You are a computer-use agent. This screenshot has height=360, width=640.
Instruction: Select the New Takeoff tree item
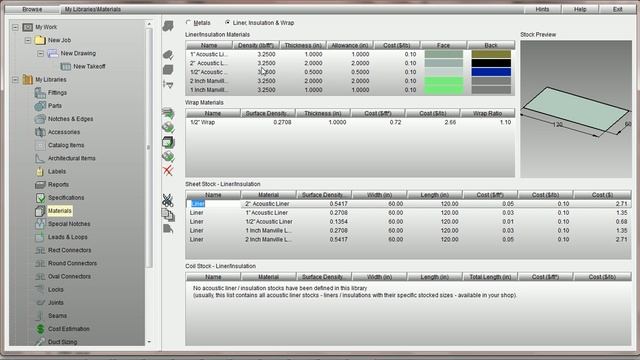point(89,66)
